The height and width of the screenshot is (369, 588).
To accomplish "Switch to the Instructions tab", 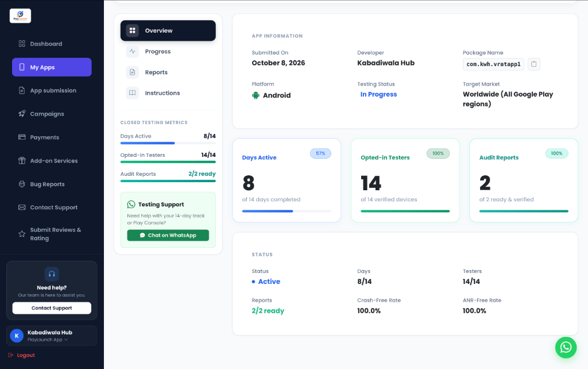I will 168,93.
